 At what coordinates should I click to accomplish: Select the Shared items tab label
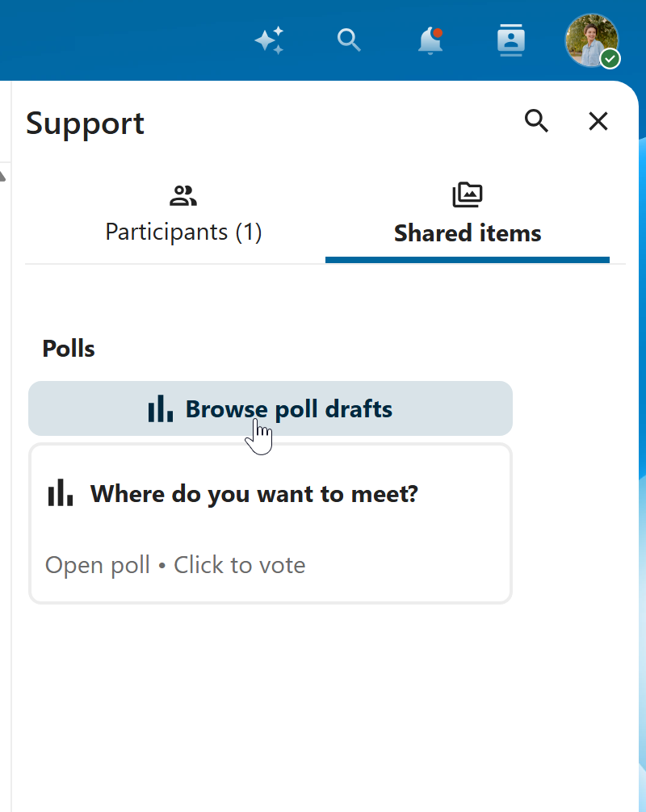(468, 234)
